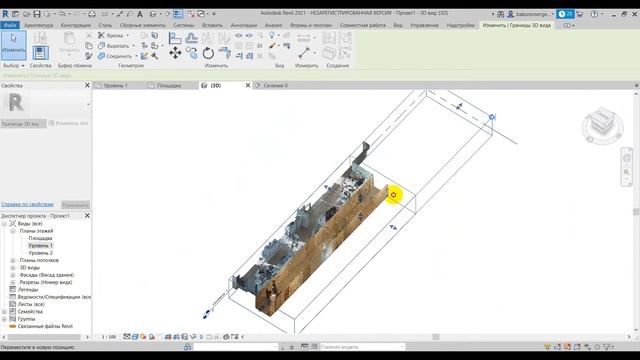The width and height of the screenshot is (640, 360).
Task: Switch to the Уровень 1 view tab
Action: [x=116, y=85]
